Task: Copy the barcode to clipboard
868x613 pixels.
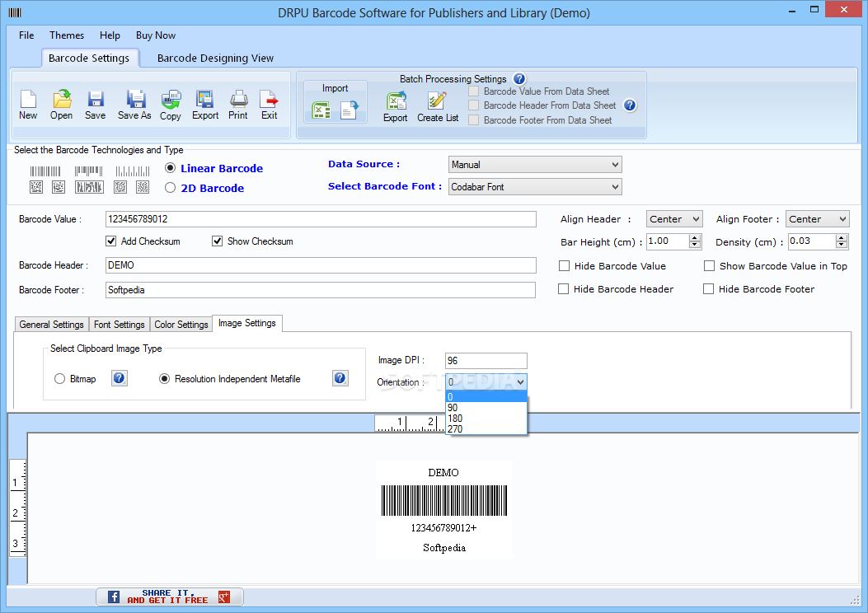Action: click(x=171, y=105)
